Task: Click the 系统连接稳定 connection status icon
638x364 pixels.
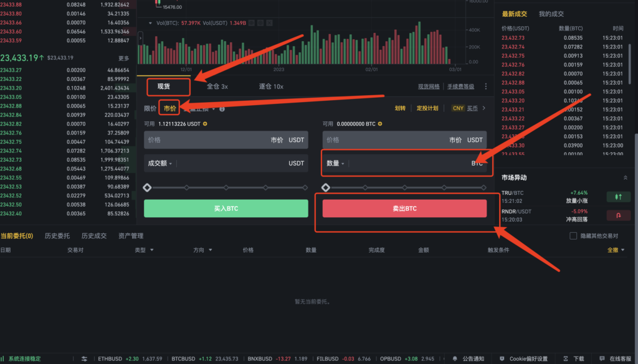Action: point(2,359)
